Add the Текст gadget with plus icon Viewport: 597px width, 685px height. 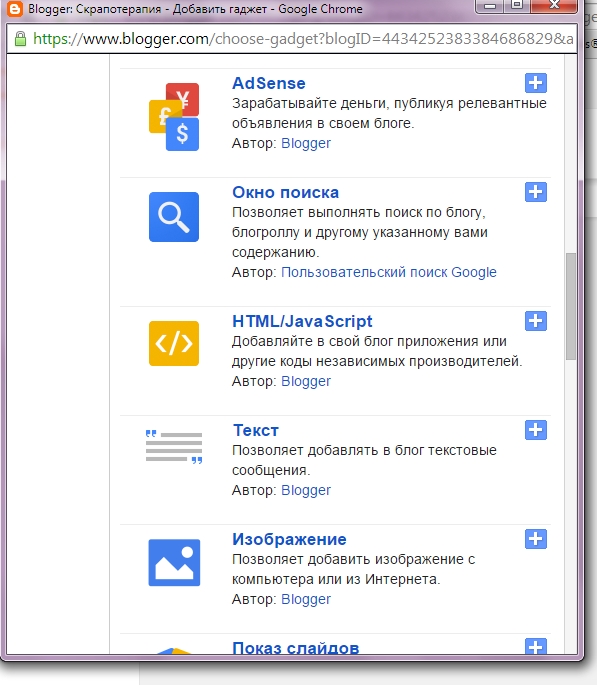536,430
